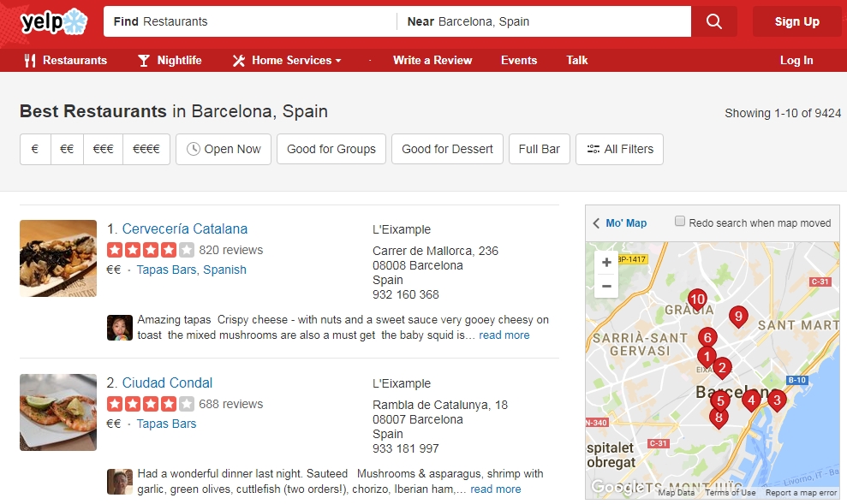Open Ciudad Condal shrimp photo thumbnail
Image resolution: width=847 pixels, height=504 pixels.
point(58,412)
